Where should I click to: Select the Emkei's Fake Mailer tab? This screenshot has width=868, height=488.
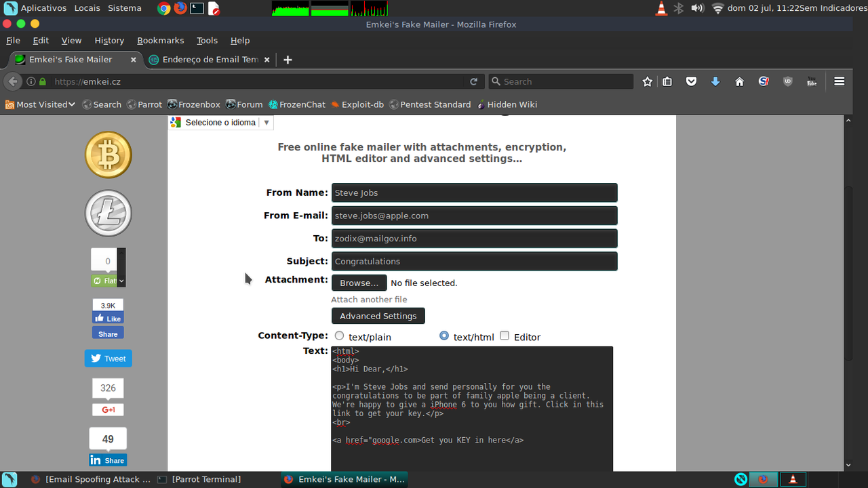coord(71,60)
